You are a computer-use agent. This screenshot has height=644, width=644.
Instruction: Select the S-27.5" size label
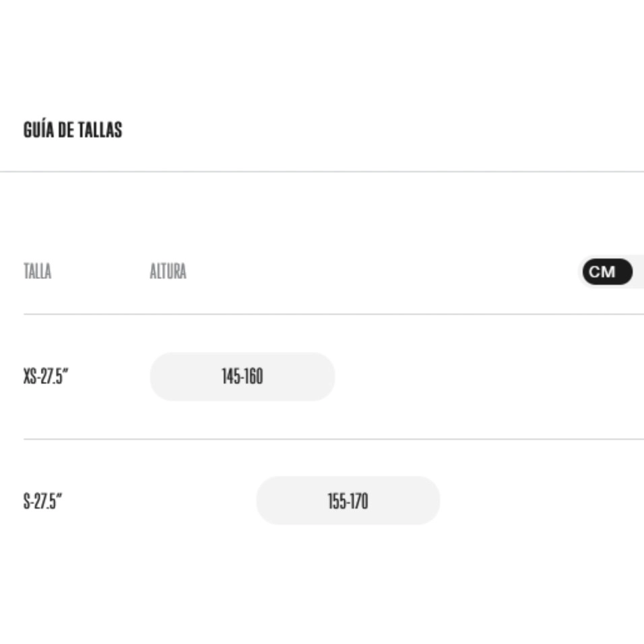(42, 501)
